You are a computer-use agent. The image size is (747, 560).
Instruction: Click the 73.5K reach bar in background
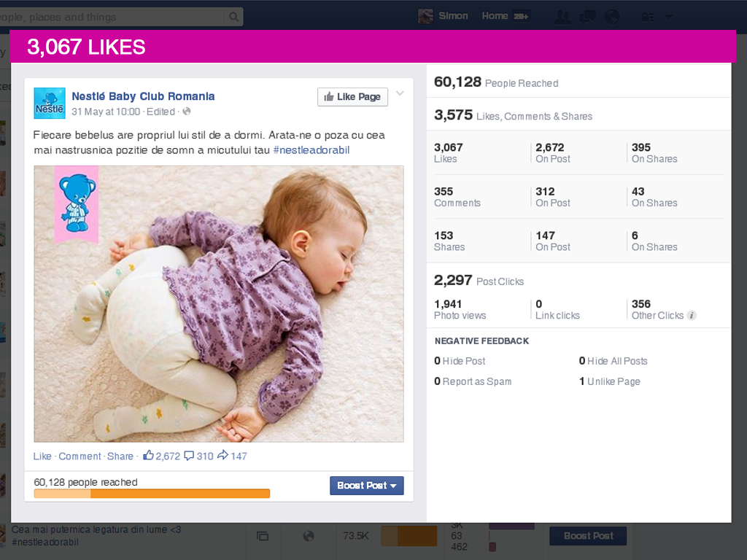pyautogui.click(x=409, y=536)
